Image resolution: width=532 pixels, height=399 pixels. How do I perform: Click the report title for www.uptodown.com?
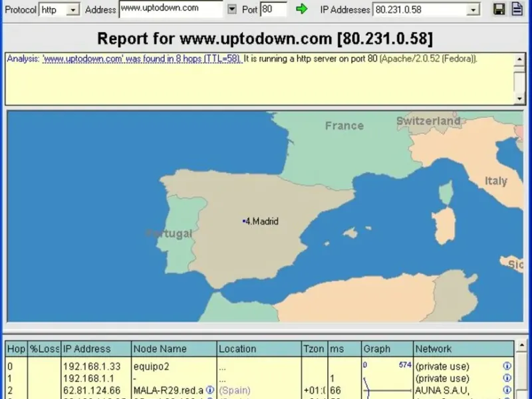265,39
